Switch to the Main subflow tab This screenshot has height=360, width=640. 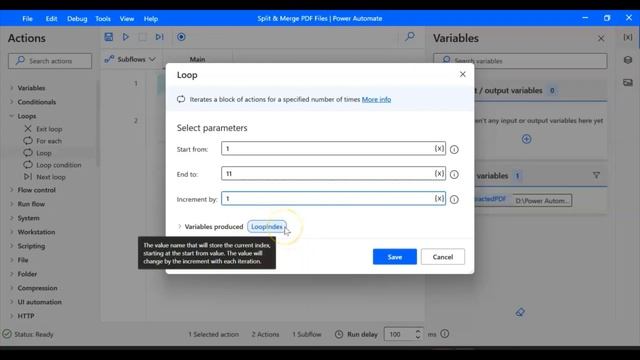pyautogui.click(x=198, y=59)
